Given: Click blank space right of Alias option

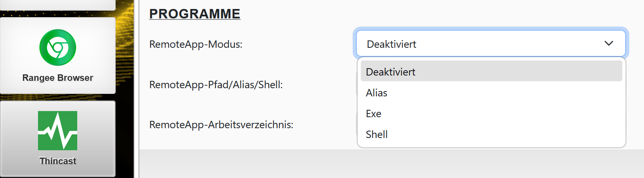Looking at the screenshot, I should pyautogui.click(x=511, y=93).
